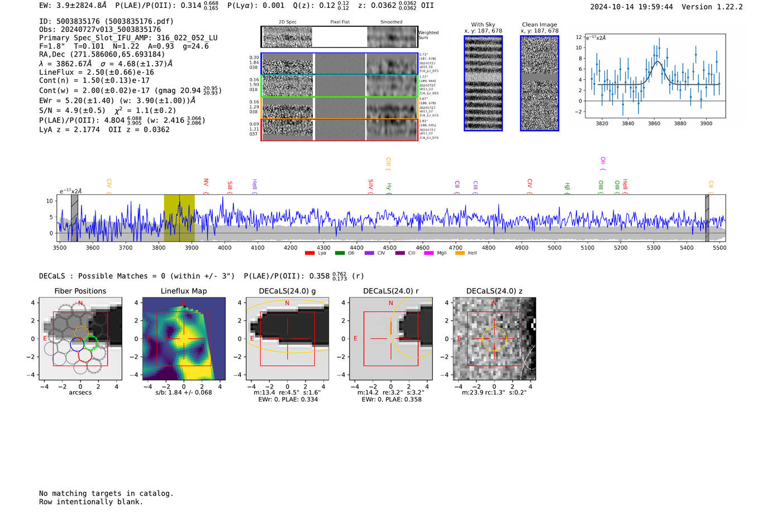Click the Primary Spec_Slot_IFU_AMP line
This screenshot has width=782, height=532.
pyautogui.click(x=128, y=38)
